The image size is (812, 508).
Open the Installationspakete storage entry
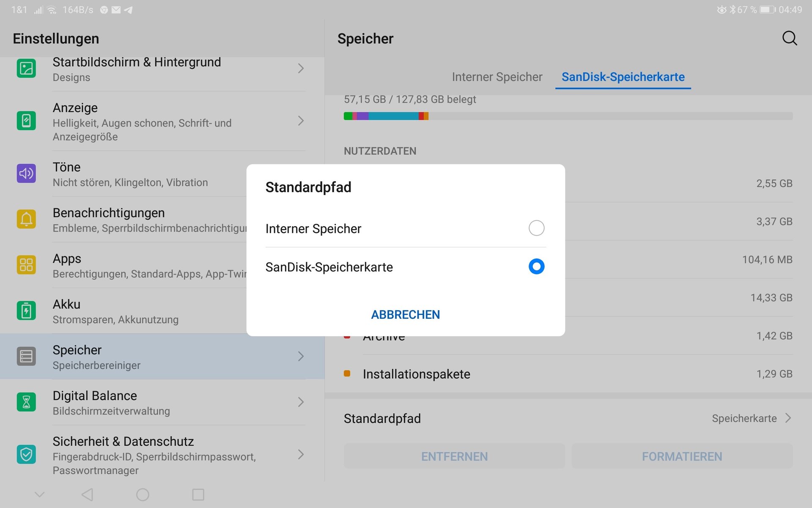(568, 374)
